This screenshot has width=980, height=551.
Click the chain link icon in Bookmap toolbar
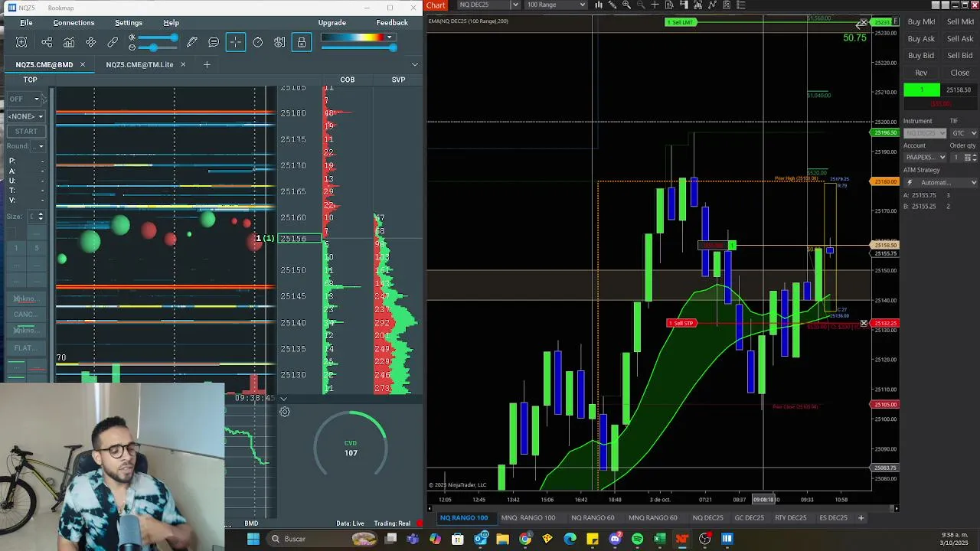click(113, 43)
